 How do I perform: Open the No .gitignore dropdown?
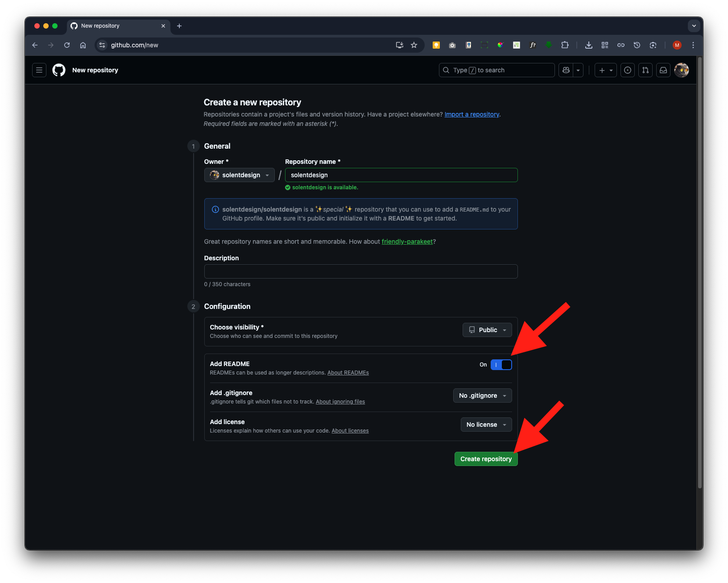(x=482, y=396)
